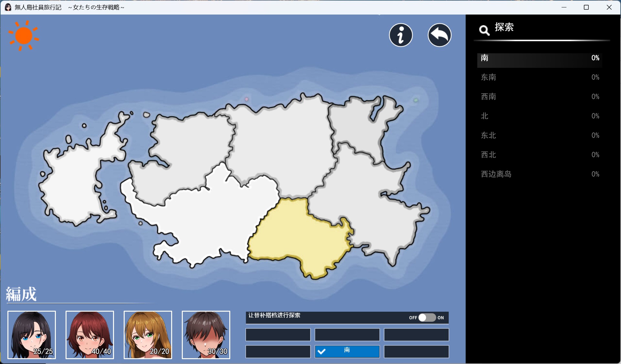621x364 pixels.
Task: Select the 东南 exploration entry
Action: click(539, 77)
